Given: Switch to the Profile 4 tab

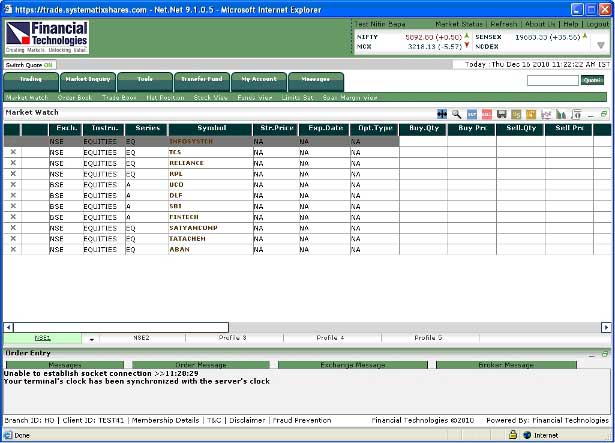Looking at the screenshot, I should tap(331, 338).
